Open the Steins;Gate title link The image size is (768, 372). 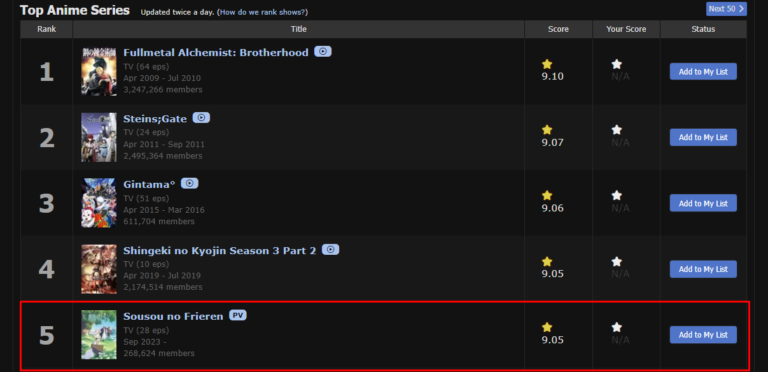coord(155,119)
